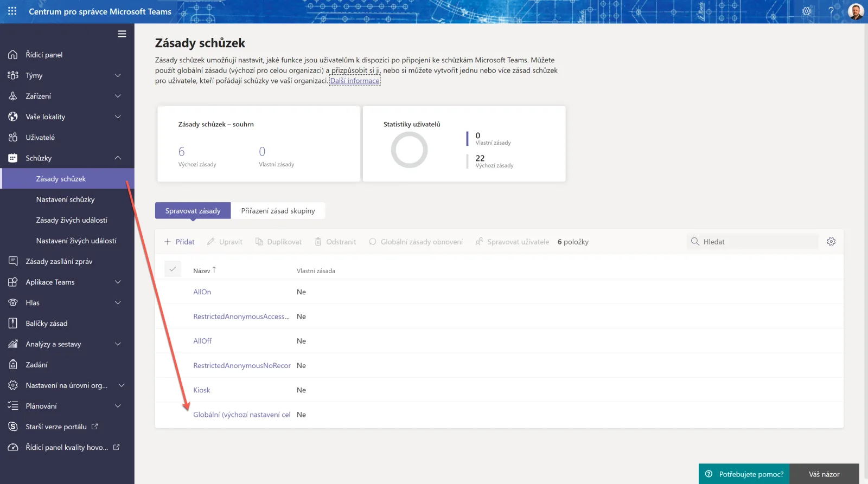Click Spravovat uživatele toolbar button
868x484 pixels.
(x=512, y=242)
